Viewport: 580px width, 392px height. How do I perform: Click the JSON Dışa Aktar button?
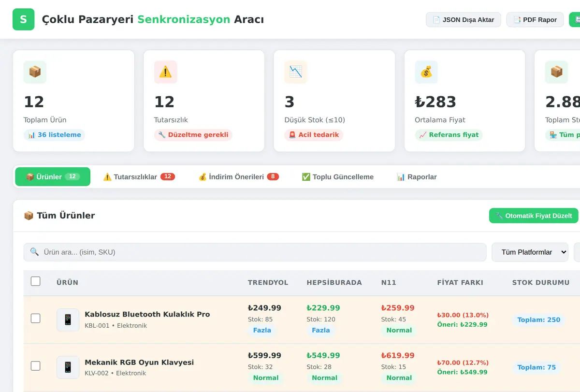click(x=464, y=20)
